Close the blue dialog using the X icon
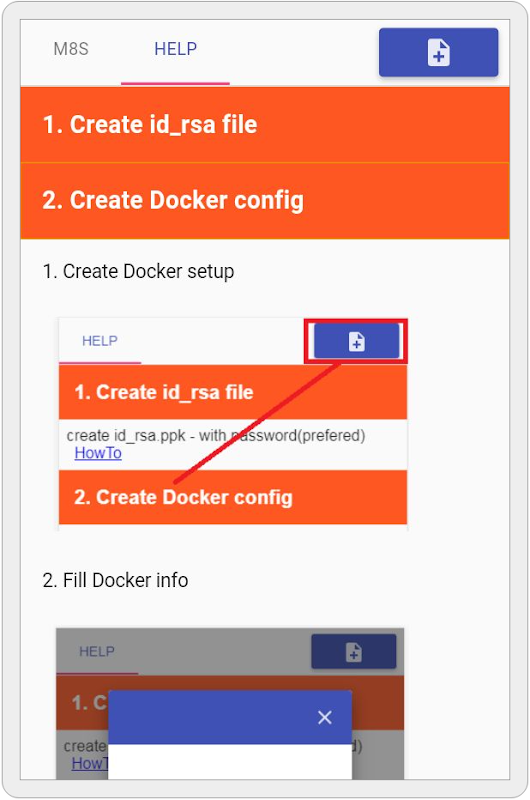Screen dimensions: 530x800 click(x=324, y=717)
